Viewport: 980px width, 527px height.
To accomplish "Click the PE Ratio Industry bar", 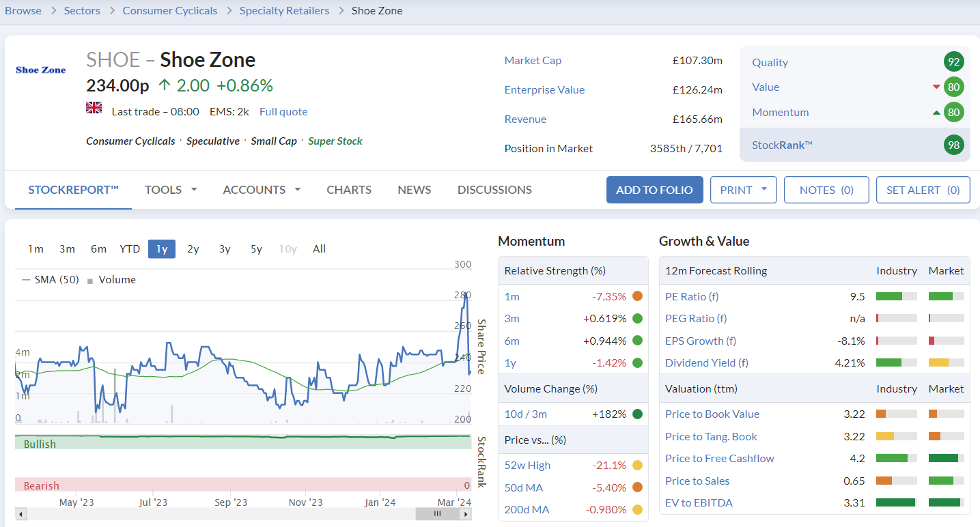I will click(897, 296).
